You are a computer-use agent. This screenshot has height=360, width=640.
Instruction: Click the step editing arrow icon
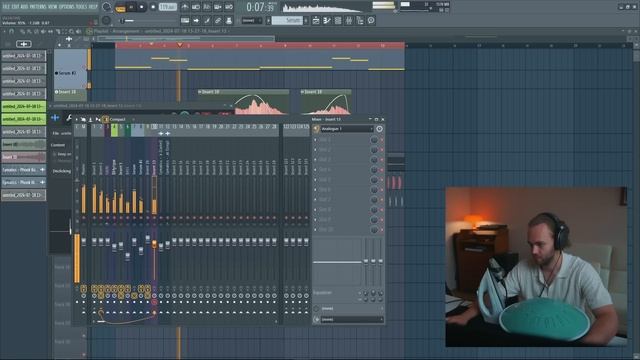click(x=196, y=20)
